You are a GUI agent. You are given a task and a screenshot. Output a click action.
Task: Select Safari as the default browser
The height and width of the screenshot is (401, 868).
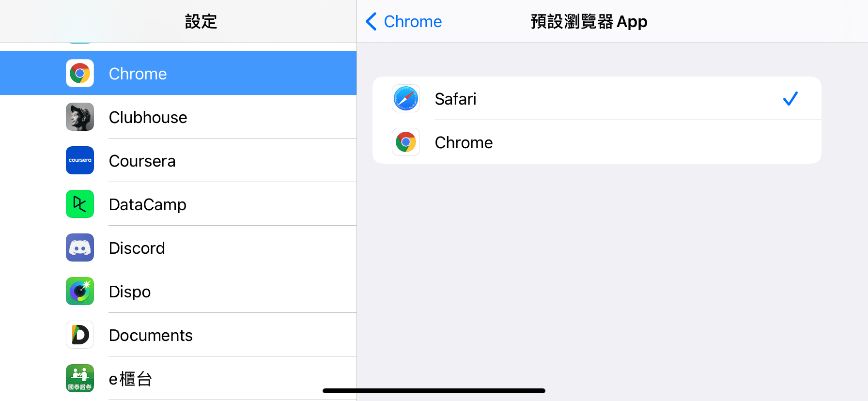(581, 99)
